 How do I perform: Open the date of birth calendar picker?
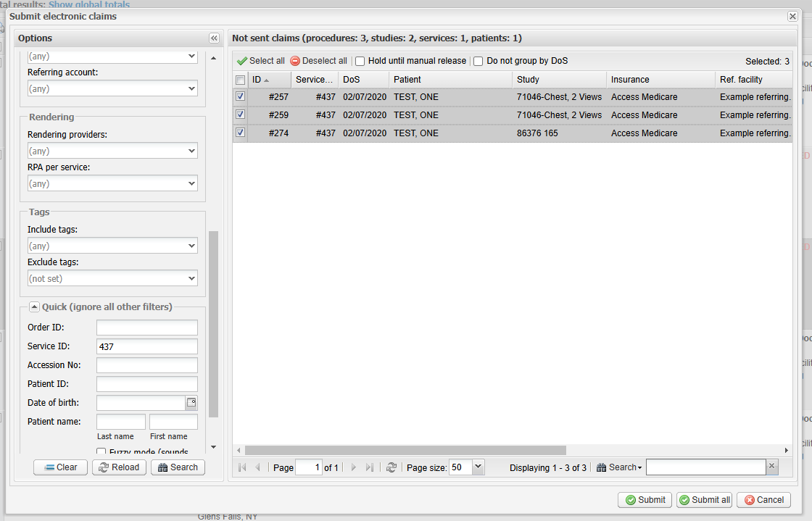pyautogui.click(x=191, y=403)
